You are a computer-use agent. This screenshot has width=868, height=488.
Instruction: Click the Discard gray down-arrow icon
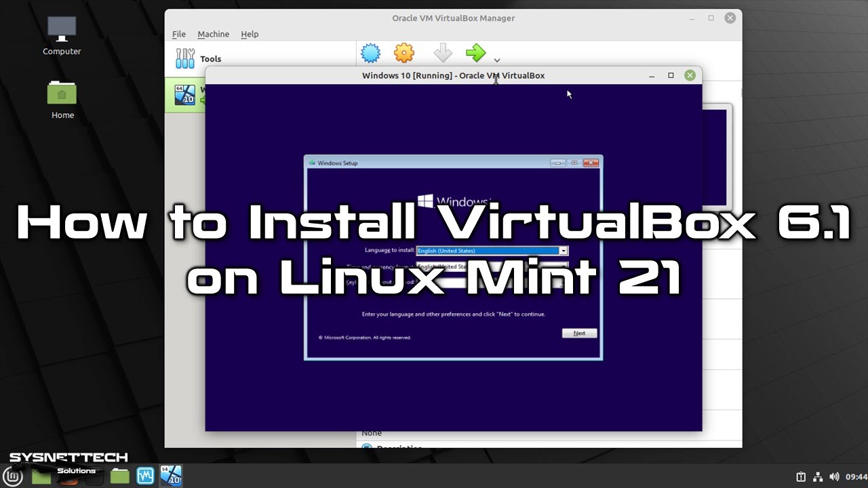[x=442, y=53]
